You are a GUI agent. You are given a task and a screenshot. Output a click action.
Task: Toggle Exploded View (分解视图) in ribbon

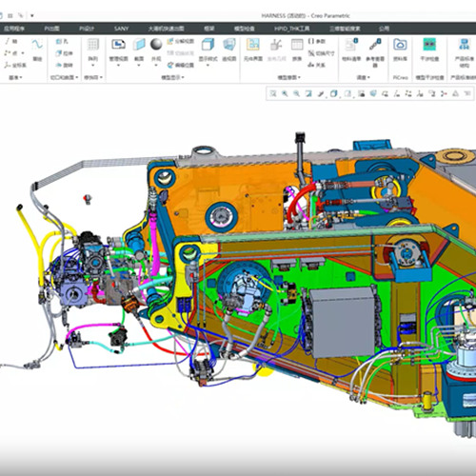point(180,41)
